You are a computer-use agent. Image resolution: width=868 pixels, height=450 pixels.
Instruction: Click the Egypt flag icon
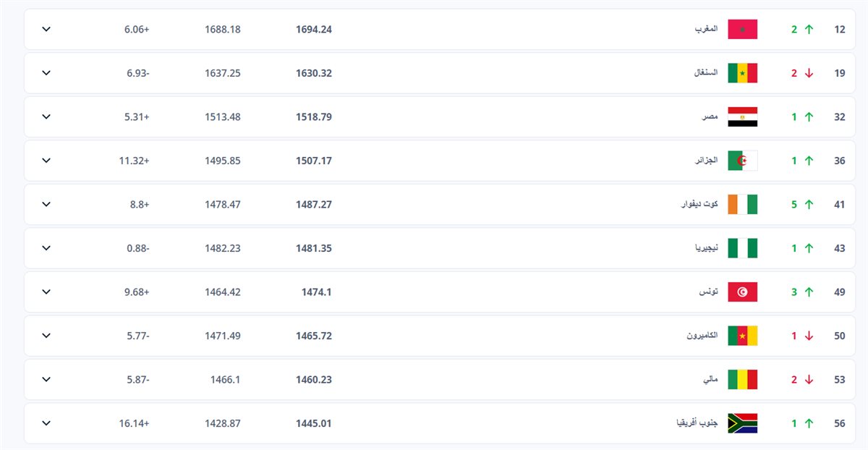(742, 117)
